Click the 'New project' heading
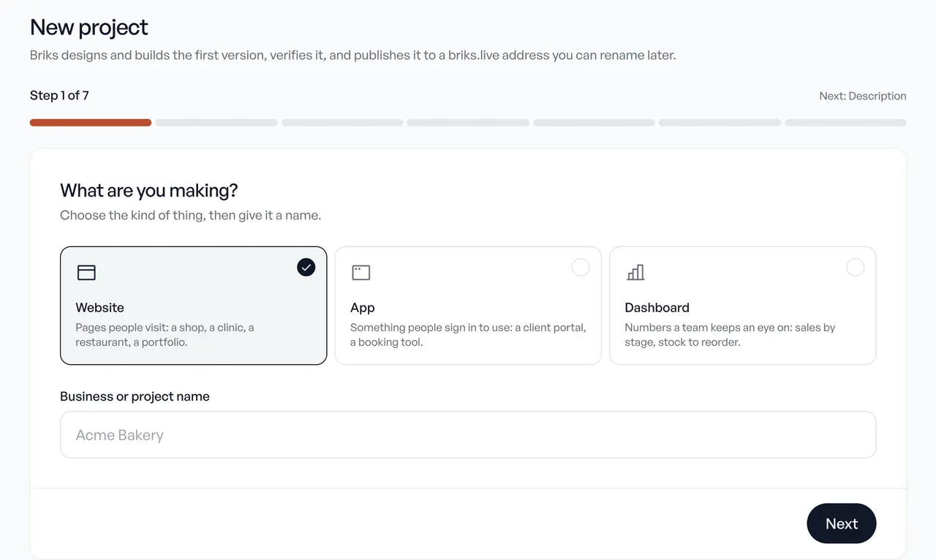Screen dimensions: 936x560 (x=89, y=28)
